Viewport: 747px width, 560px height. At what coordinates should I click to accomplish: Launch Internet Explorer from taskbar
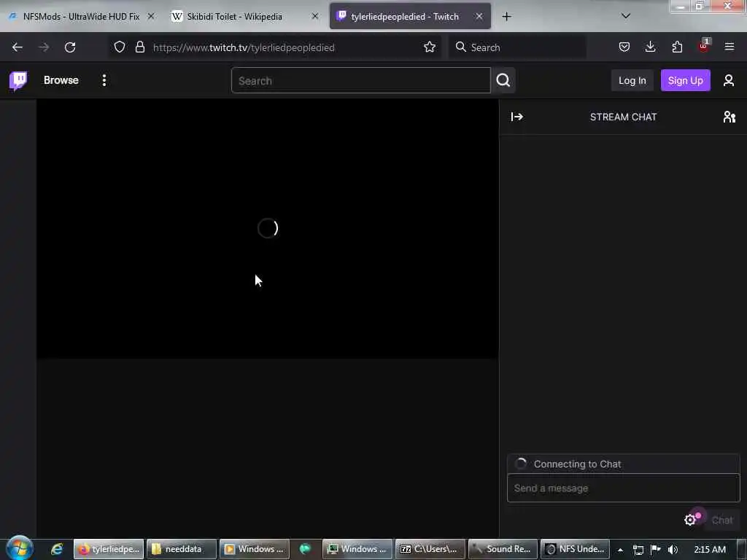pos(57,549)
